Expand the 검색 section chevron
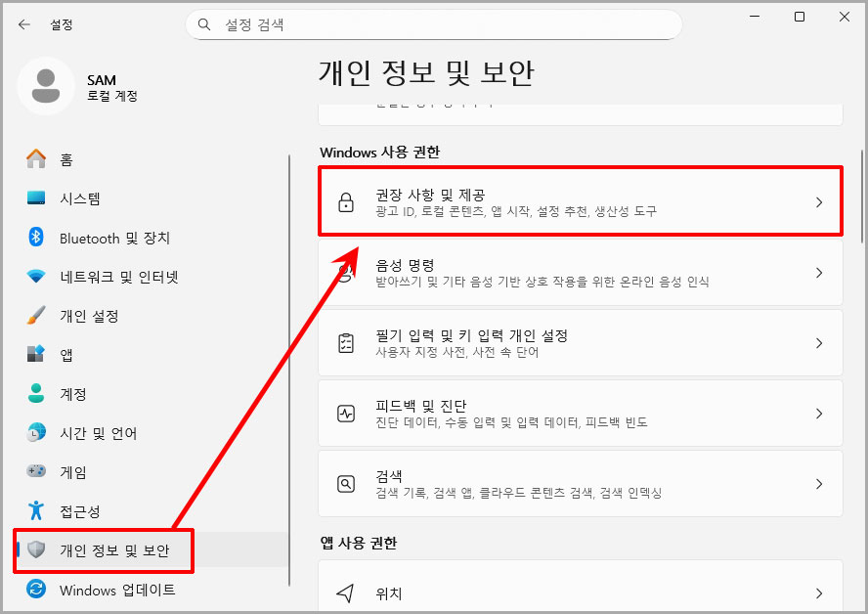Screen dimensions: 868x614 tap(819, 483)
